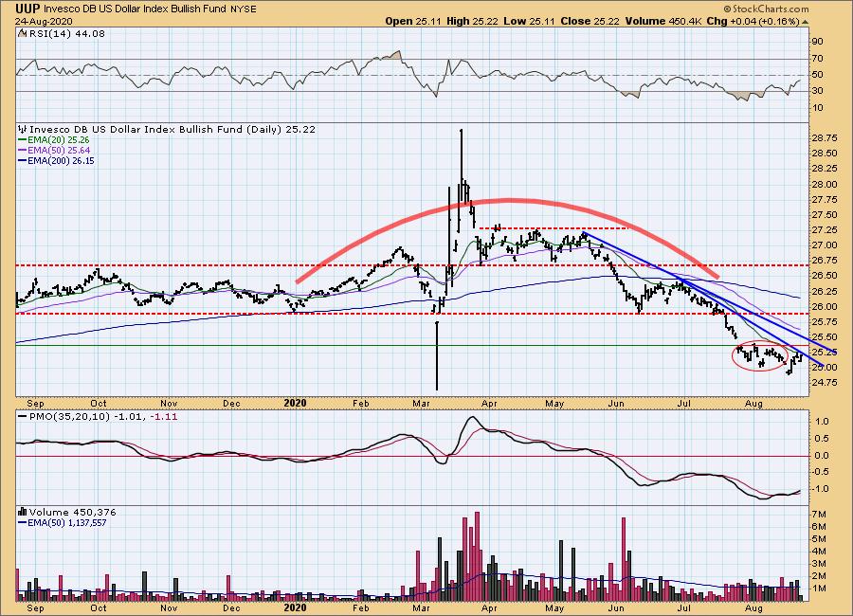Click the Mar label on upper time axis
The height and width of the screenshot is (616, 853).
coord(422,403)
